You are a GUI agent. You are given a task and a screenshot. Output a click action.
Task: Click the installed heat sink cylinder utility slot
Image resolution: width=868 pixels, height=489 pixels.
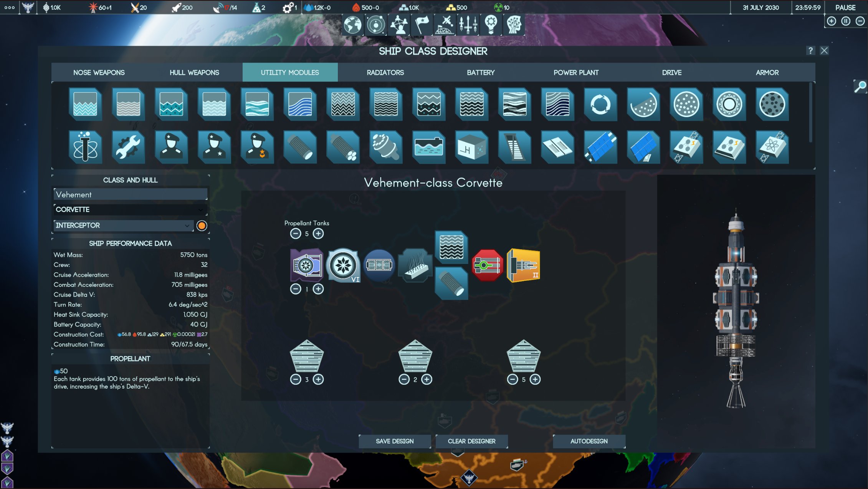[451, 283]
